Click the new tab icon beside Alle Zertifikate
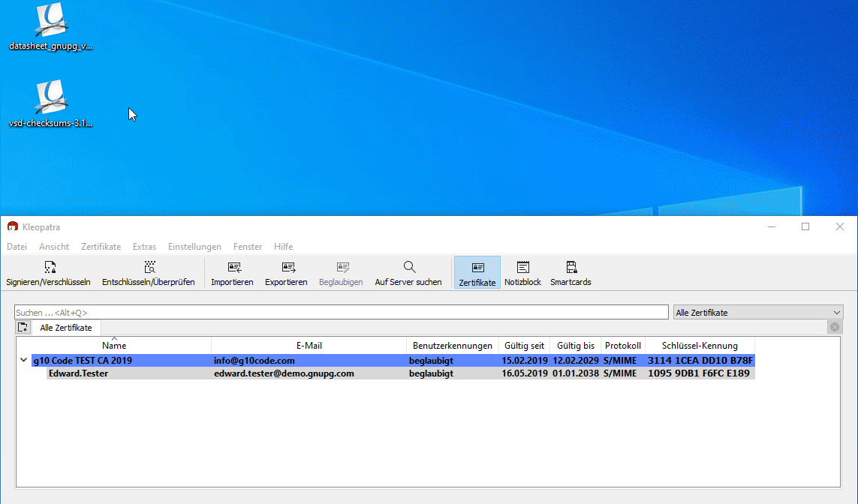The image size is (858, 504). point(23,328)
